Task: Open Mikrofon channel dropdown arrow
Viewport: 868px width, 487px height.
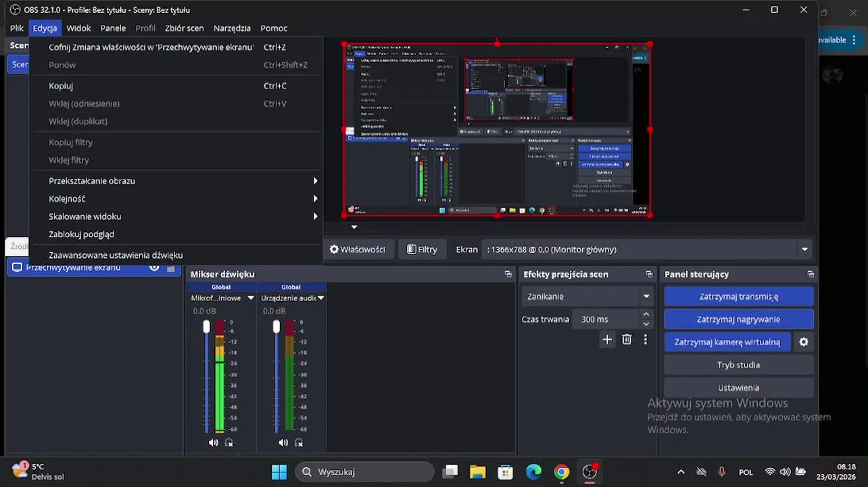Action: pos(251,298)
